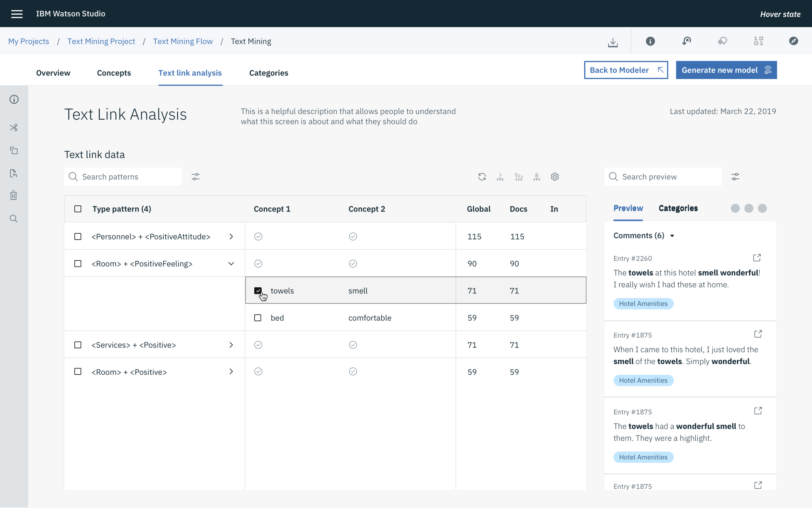Click the second grey dot in preview panel

pyautogui.click(x=749, y=208)
